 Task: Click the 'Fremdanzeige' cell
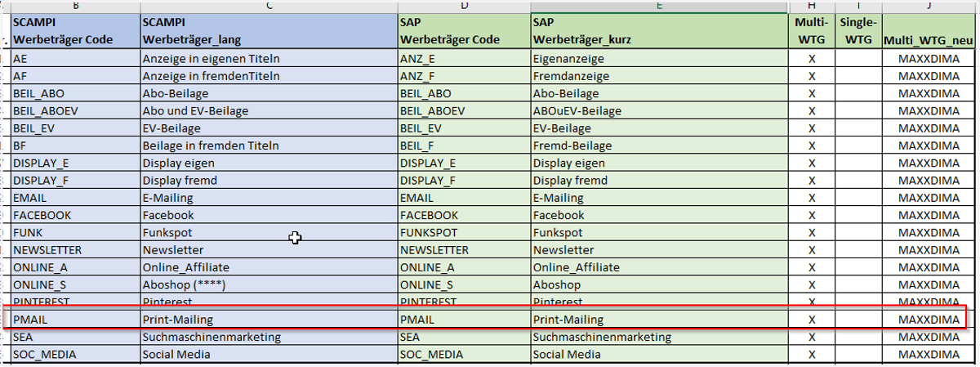[x=659, y=75]
